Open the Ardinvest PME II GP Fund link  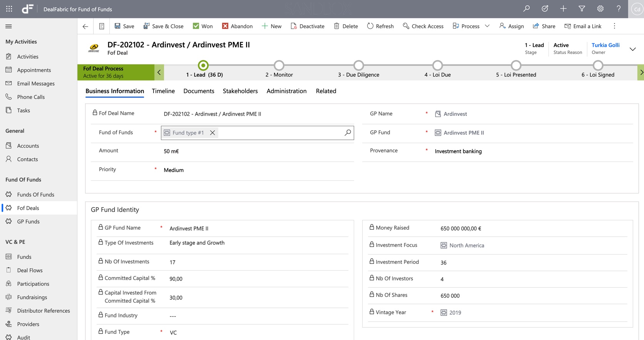(463, 133)
